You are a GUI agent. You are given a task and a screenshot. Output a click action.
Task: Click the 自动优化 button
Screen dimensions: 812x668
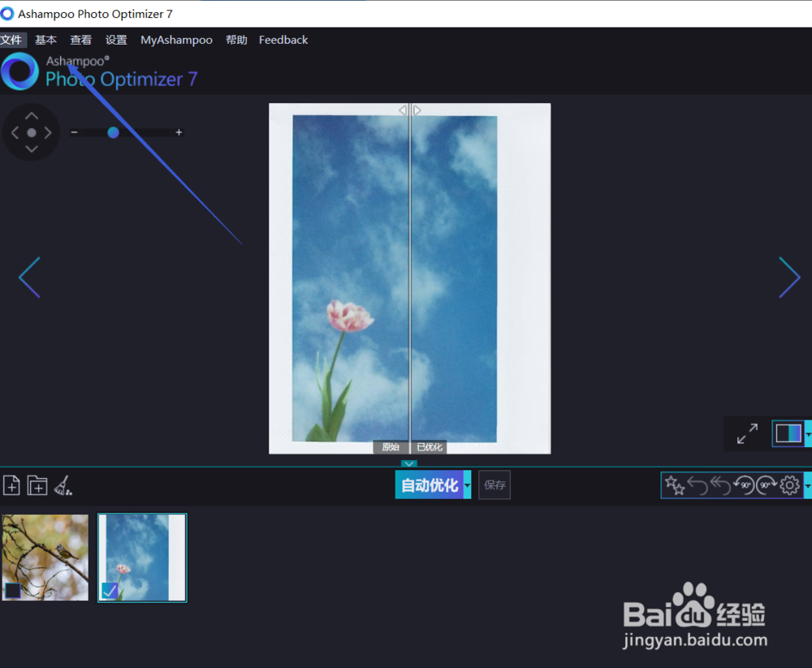point(430,485)
